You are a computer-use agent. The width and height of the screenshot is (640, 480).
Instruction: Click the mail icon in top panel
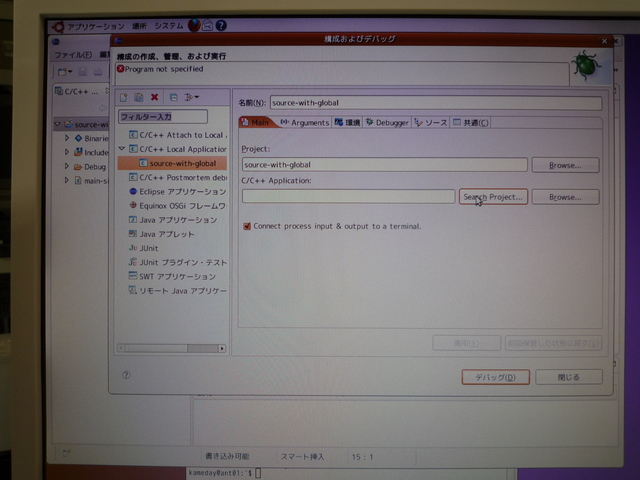[x=207, y=25]
